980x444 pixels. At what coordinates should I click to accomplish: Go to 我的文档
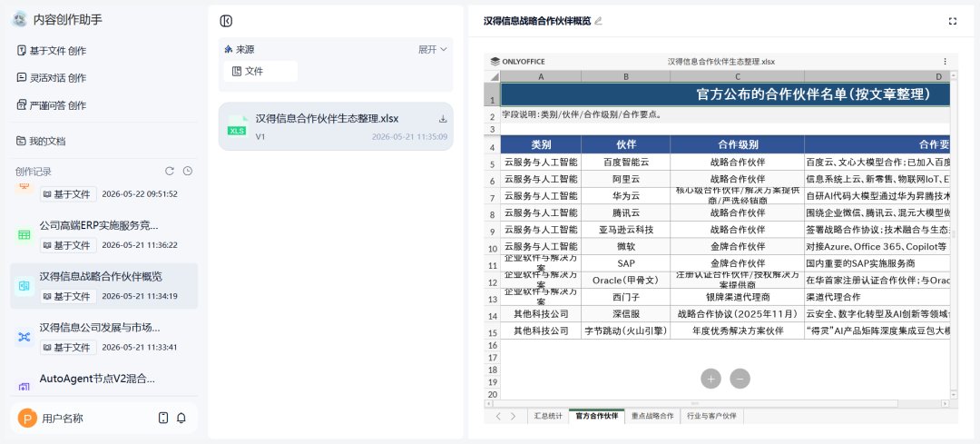41,142
